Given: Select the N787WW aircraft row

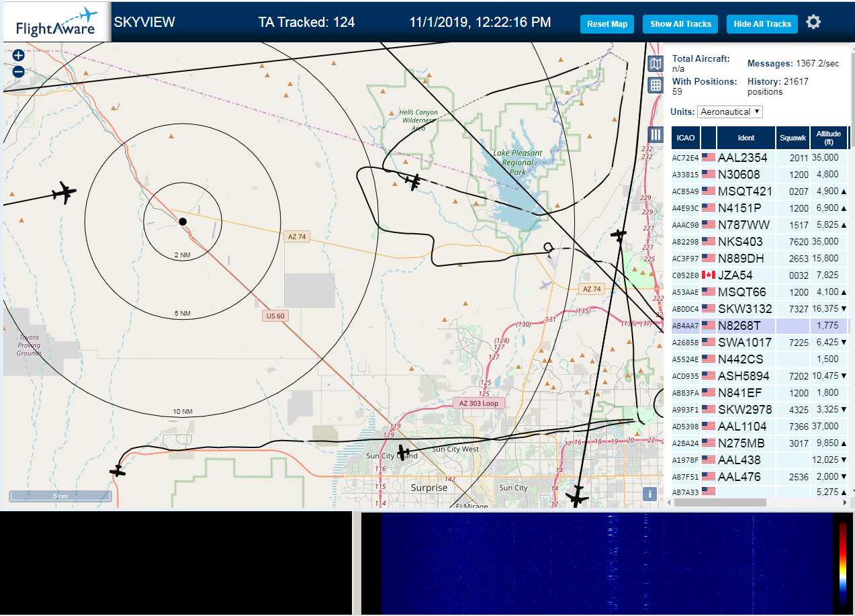Looking at the screenshot, I should (760, 224).
